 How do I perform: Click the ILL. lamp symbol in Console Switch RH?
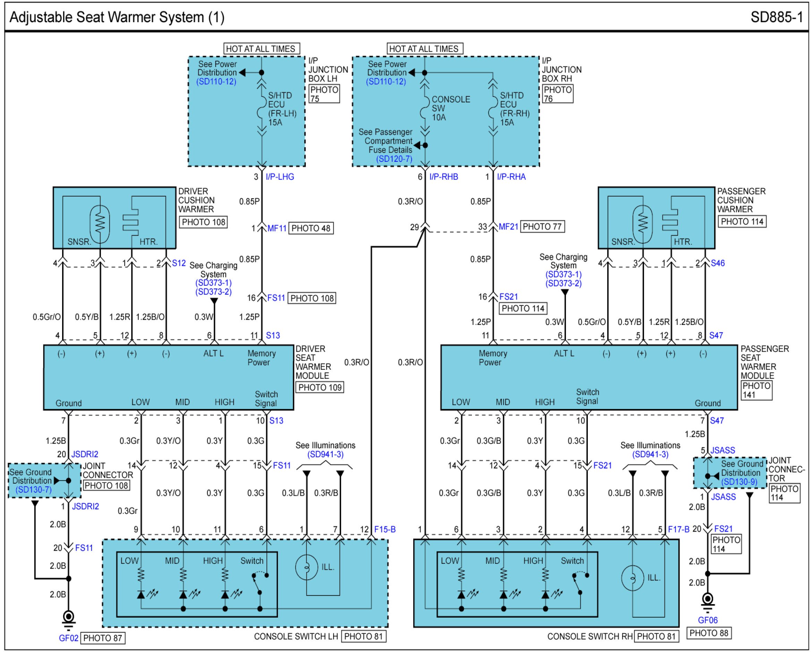632,578
